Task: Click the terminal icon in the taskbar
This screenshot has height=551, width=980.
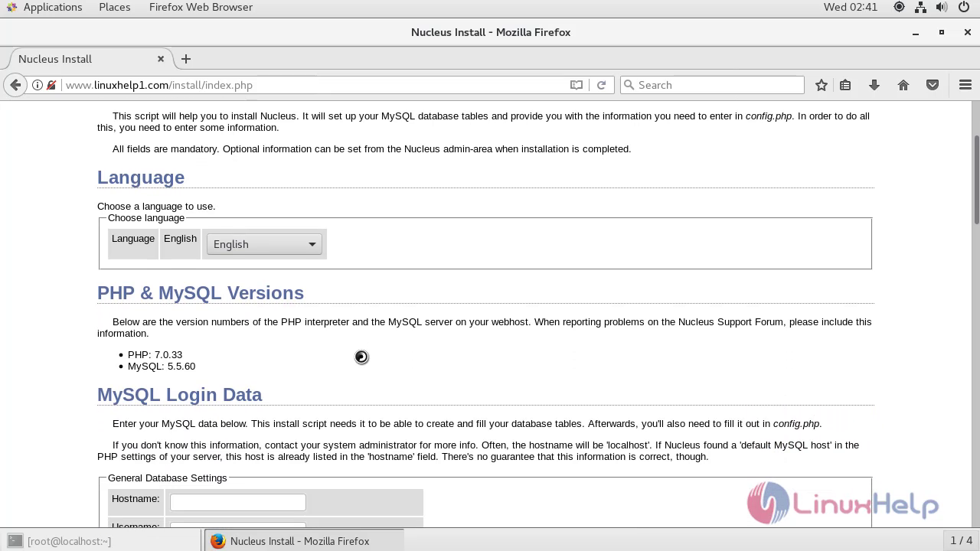Action: click(x=15, y=541)
